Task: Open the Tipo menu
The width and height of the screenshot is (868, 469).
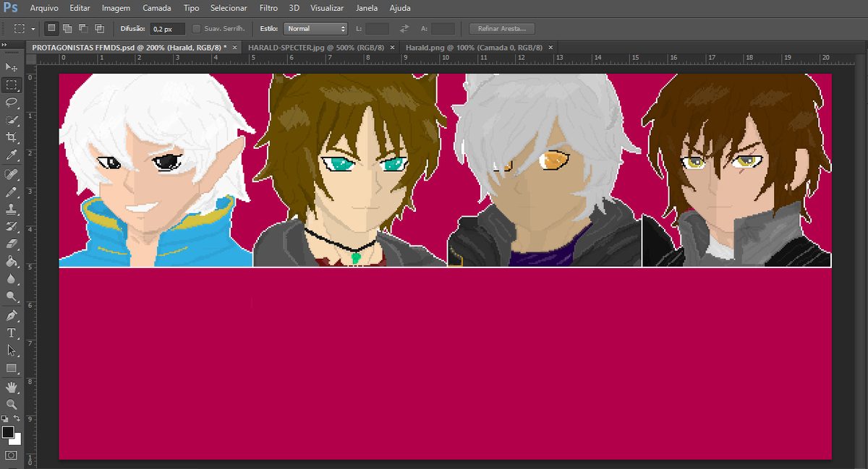Action: tap(192, 9)
